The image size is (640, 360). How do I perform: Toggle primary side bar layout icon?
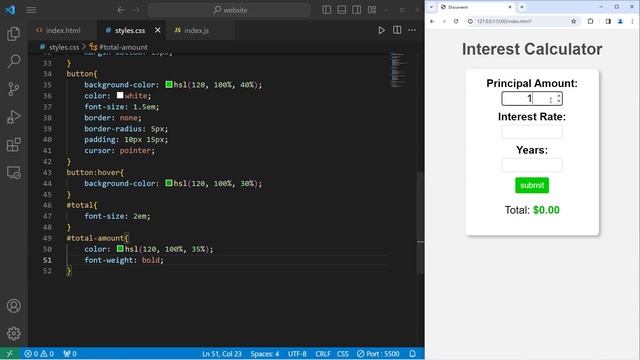pyautogui.click(x=327, y=10)
